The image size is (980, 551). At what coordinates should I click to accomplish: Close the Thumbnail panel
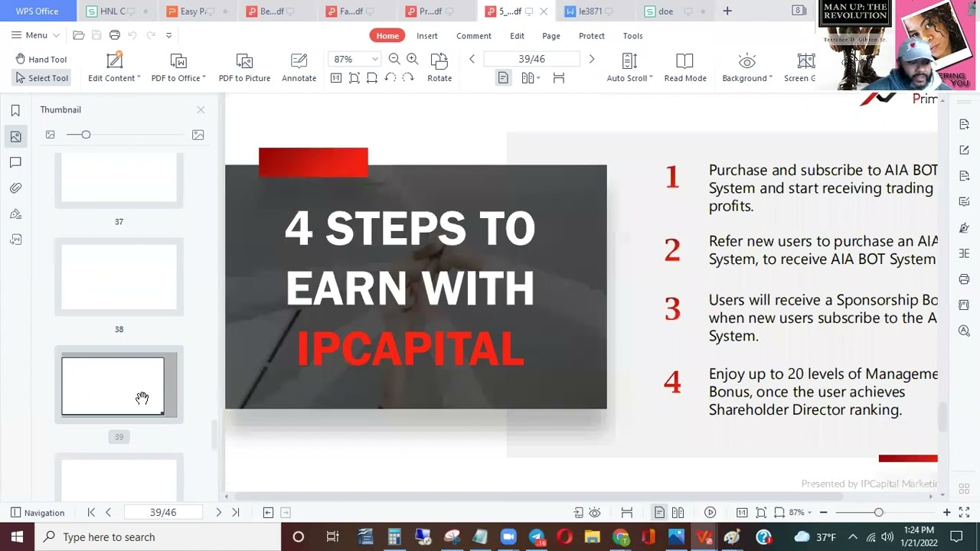pyautogui.click(x=201, y=110)
